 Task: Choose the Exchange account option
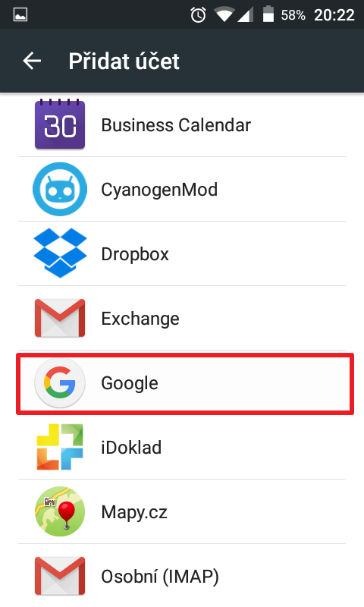[x=182, y=318]
